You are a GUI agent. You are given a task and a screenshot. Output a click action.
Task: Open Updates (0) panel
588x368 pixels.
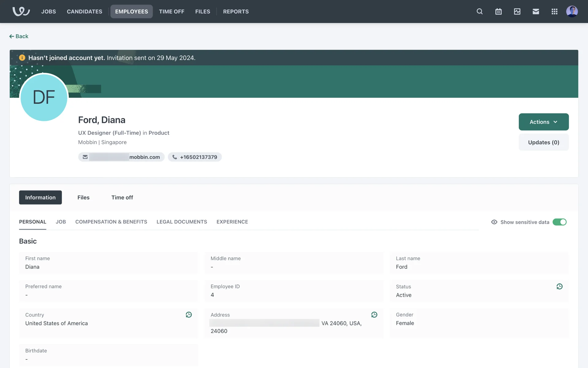coord(543,142)
